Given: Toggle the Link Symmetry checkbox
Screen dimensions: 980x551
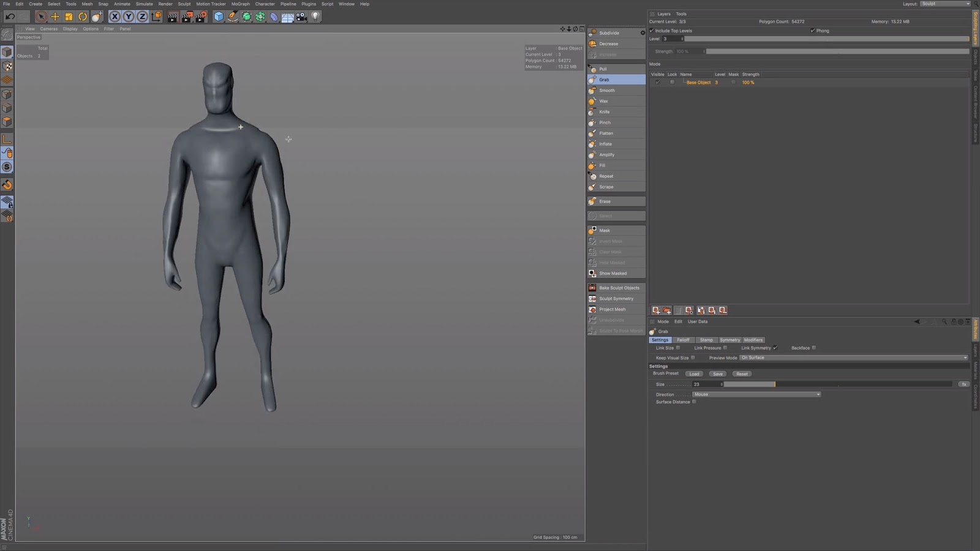Looking at the screenshot, I should click(x=776, y=348).
